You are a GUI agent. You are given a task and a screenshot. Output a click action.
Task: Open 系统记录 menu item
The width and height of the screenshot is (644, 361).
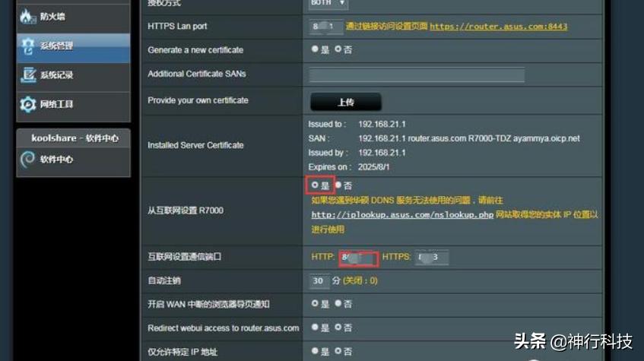73,77
